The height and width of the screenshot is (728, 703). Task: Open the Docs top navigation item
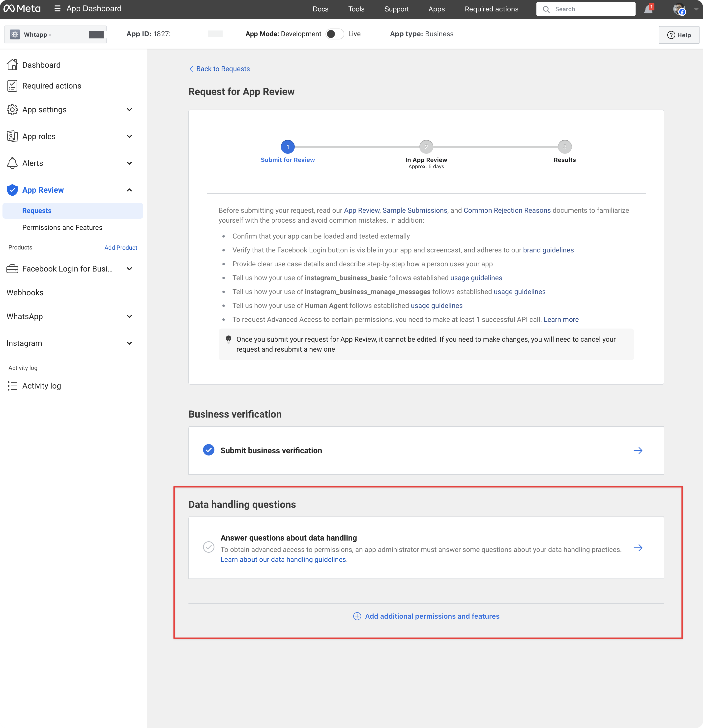coord(320,9)
